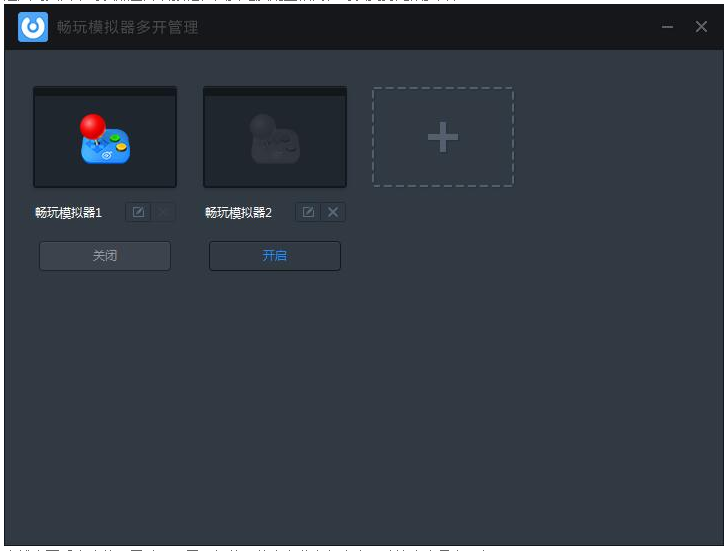The width and height of the screenshot is (727, 551).
Task: Click the blue app logo in title bar
Action: coord(33,27)
